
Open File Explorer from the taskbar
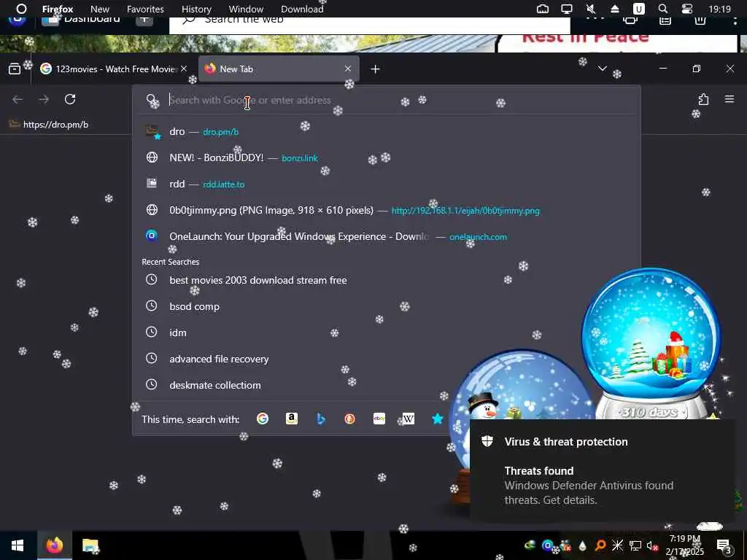90,545
